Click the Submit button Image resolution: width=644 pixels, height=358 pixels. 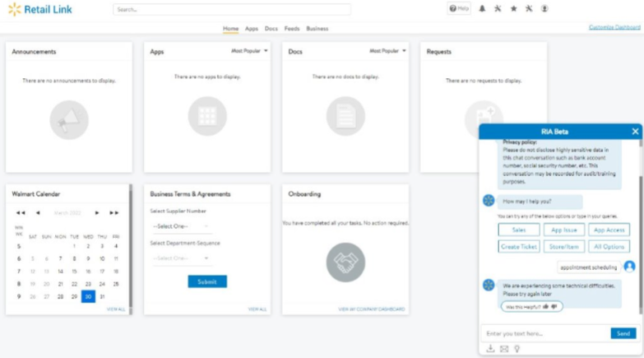point(207,281)
